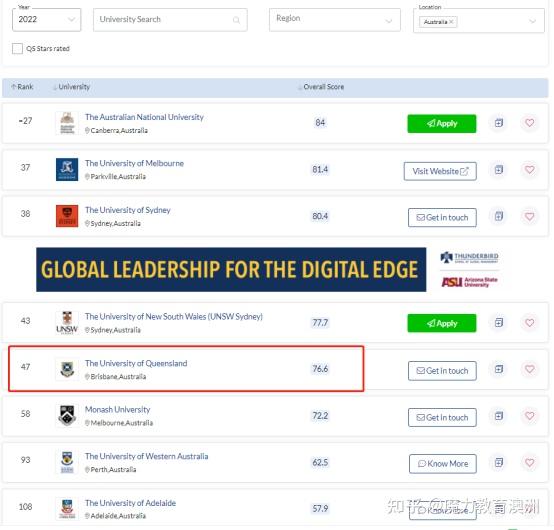Image resolution: width=554 pixels, height=530 pixels.
Task: Sort by University column header
Action: (71, 87)
